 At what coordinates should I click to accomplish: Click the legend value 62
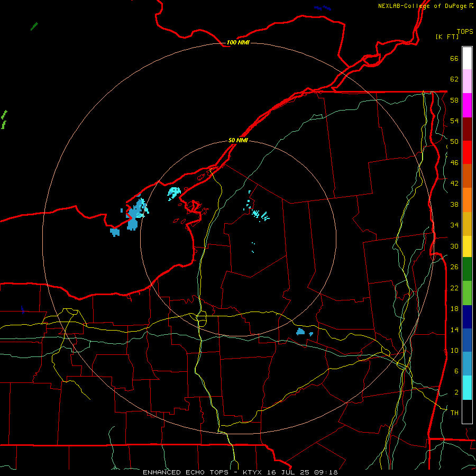click(x=454, y=79)
